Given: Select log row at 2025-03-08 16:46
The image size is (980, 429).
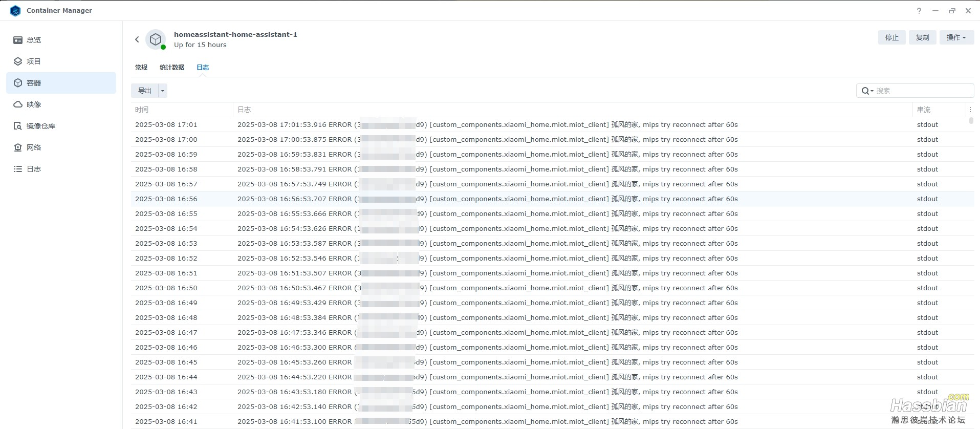Looking at the screenshot, I should click(552, 347).
